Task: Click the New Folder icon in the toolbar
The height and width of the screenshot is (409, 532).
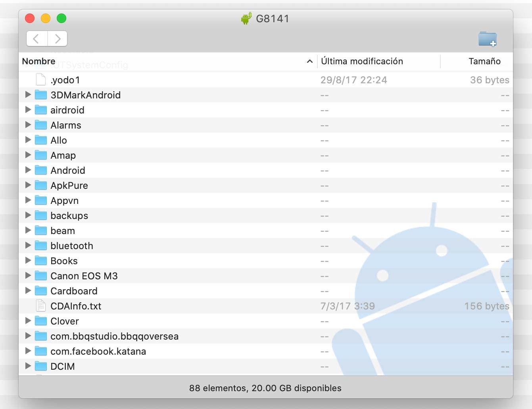Action: (x=487, y=39)
